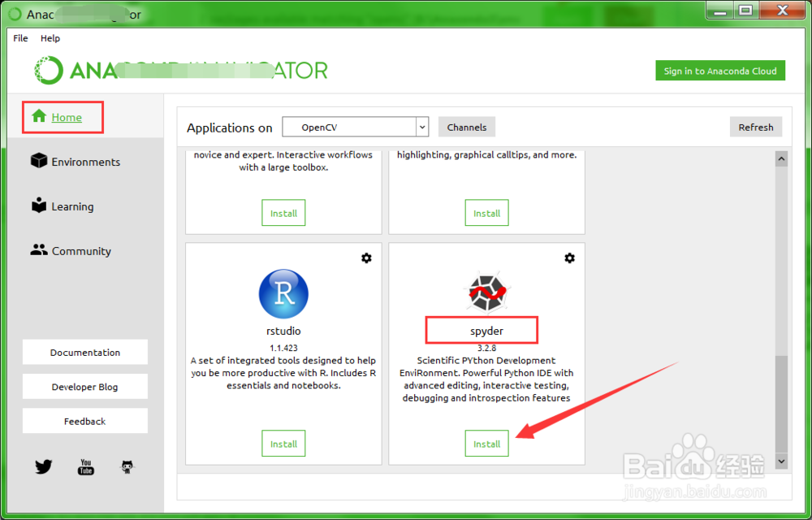Click the scrollbar up arrow
Image resolution: width=812 pixels, height=520 pixels.
click(781, 158)
